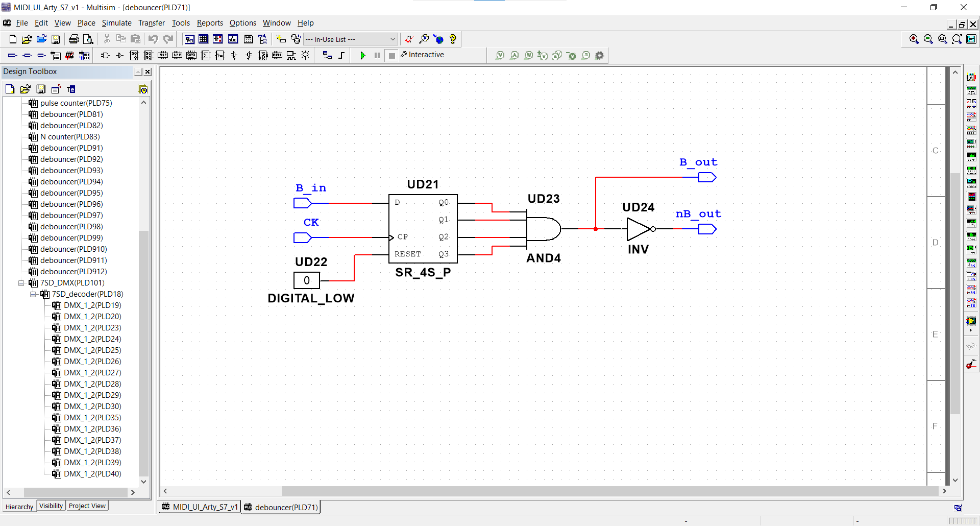
Task: Click the Print toolbar icon
Action: click(74, 39)
